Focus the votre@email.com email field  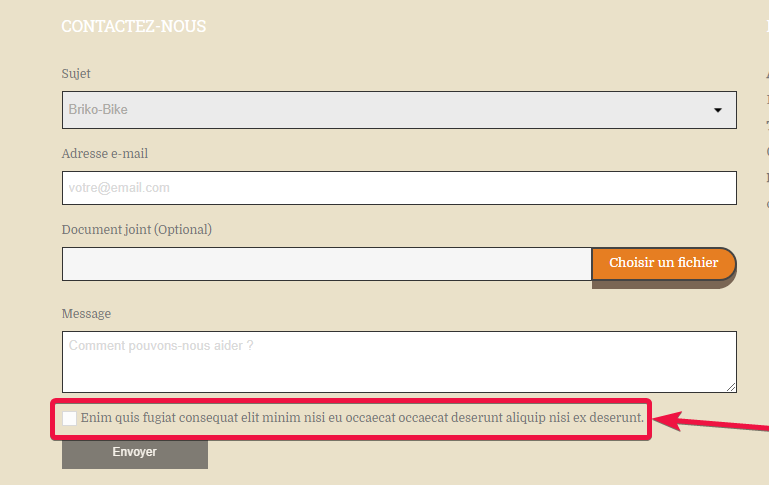[399, 188]
